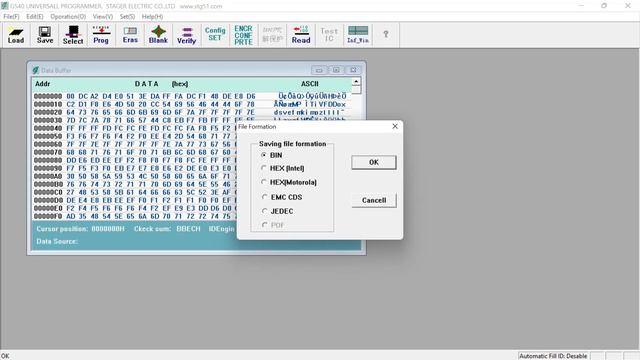The height and width of the screenshot is (360, 640).
Task: Click address row 00000F0 in Data Buffer
Action: [x=48, y=216]
